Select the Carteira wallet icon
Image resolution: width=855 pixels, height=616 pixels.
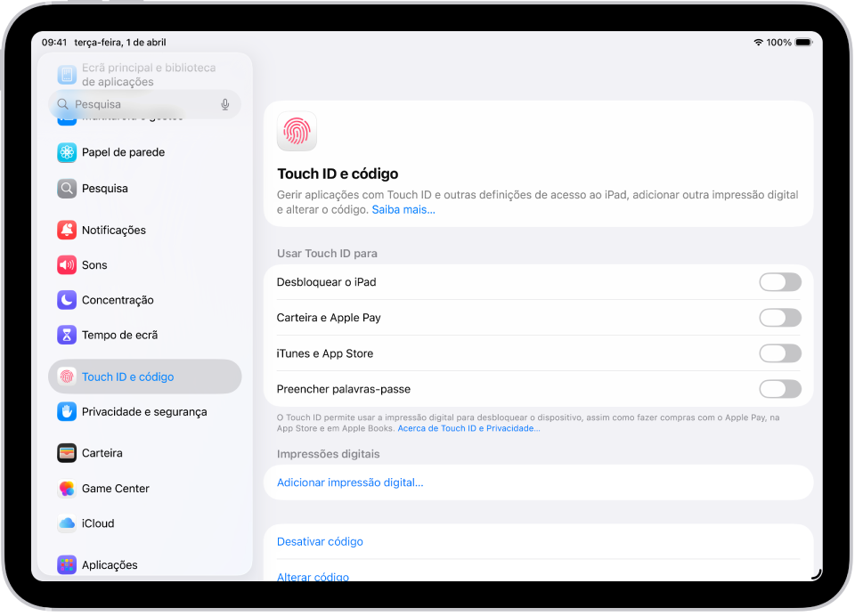click(x=66, y=452)
